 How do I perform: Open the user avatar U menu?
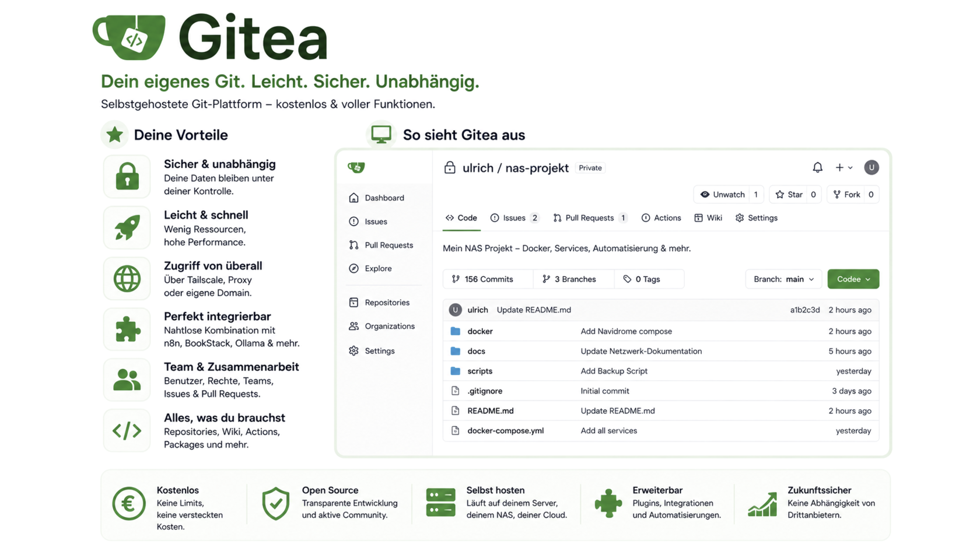(871, 168)
